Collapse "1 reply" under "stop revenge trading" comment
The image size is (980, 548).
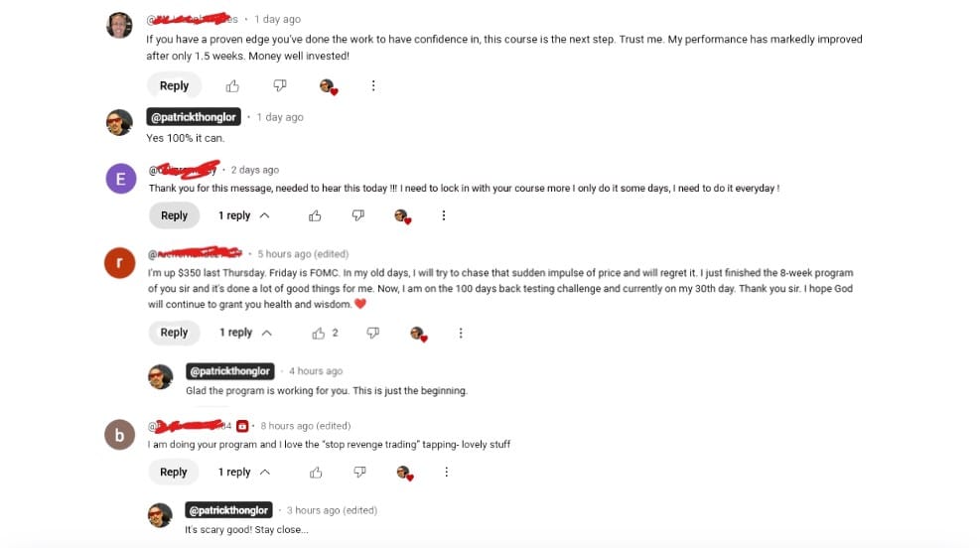coord(243,473)
